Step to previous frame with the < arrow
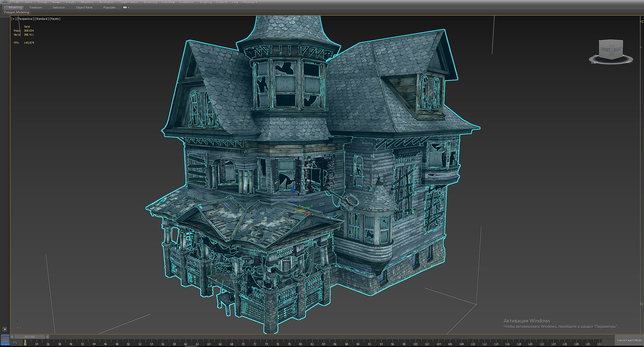644x347 pixels. 12,337
